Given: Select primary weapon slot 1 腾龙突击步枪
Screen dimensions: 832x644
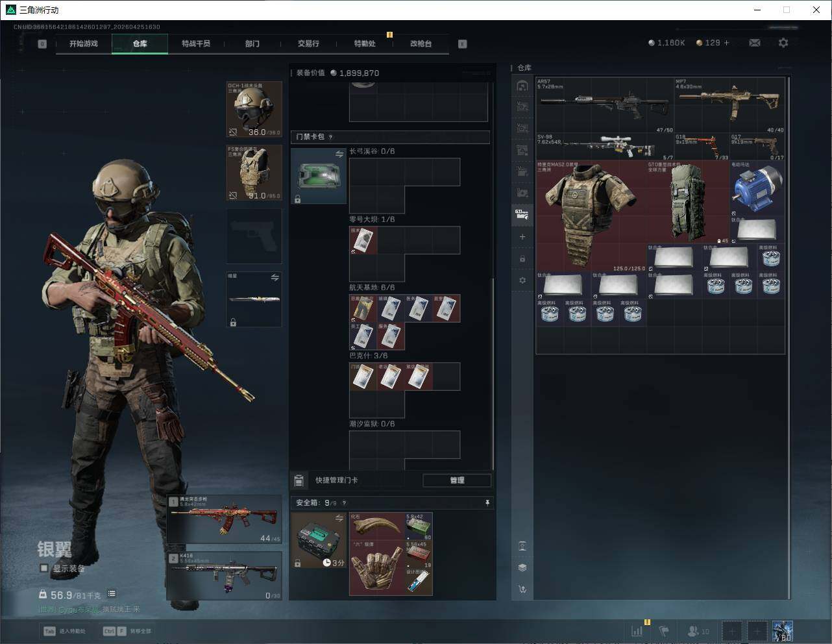Looking at the screenshot, I should [x=225, y=519].
